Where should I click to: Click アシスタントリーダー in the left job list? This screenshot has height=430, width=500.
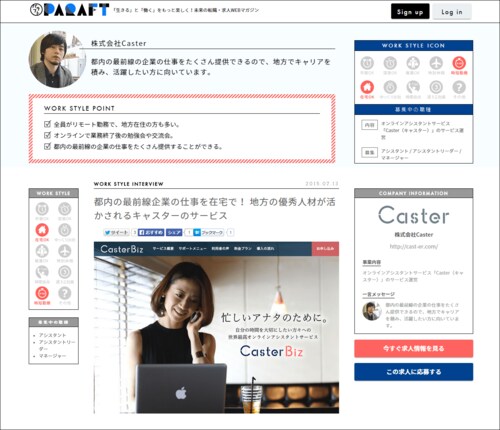57,345
